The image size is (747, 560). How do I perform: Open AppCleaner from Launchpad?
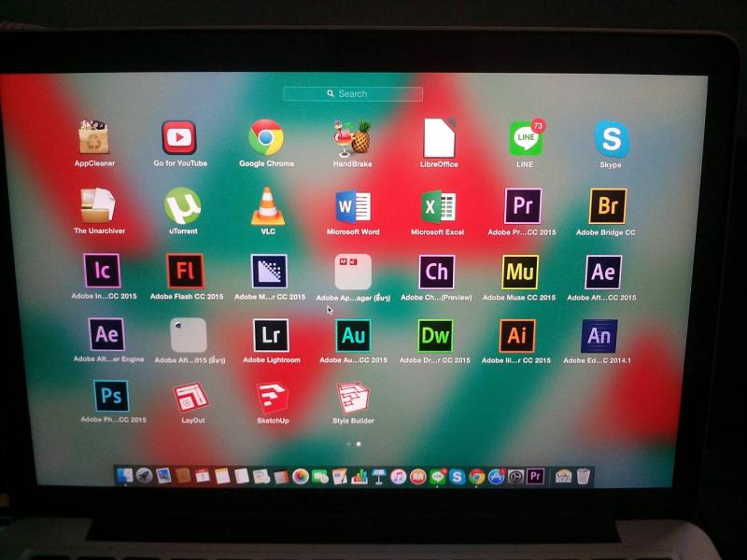94,137
